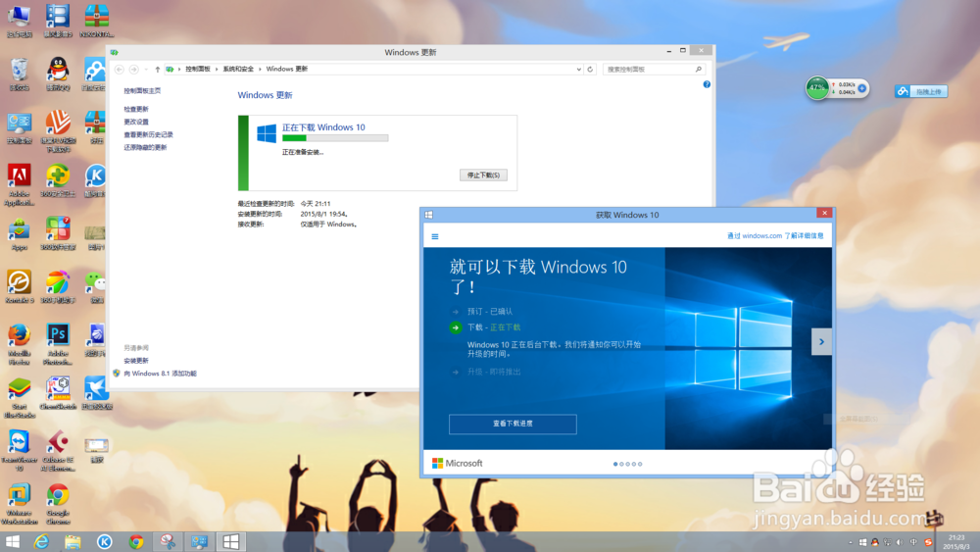The width and height of the screenshot is (980, 552).
Task: Open 控制面板主页 link in sidebar
Action: coord(142,90)
